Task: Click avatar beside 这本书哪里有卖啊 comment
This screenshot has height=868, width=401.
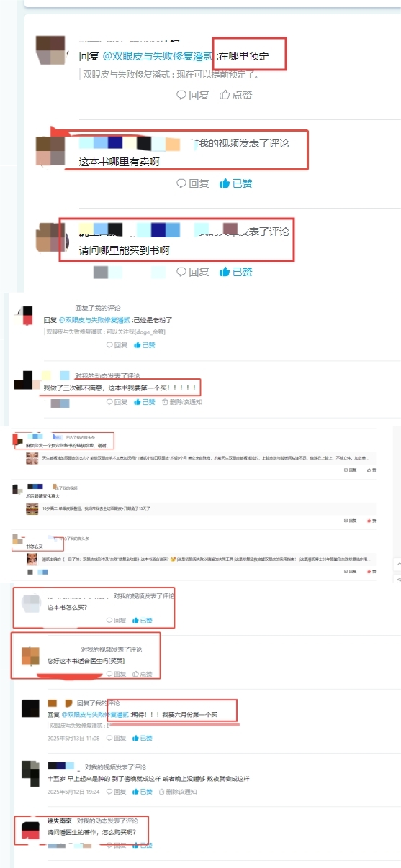Action: 50,150
